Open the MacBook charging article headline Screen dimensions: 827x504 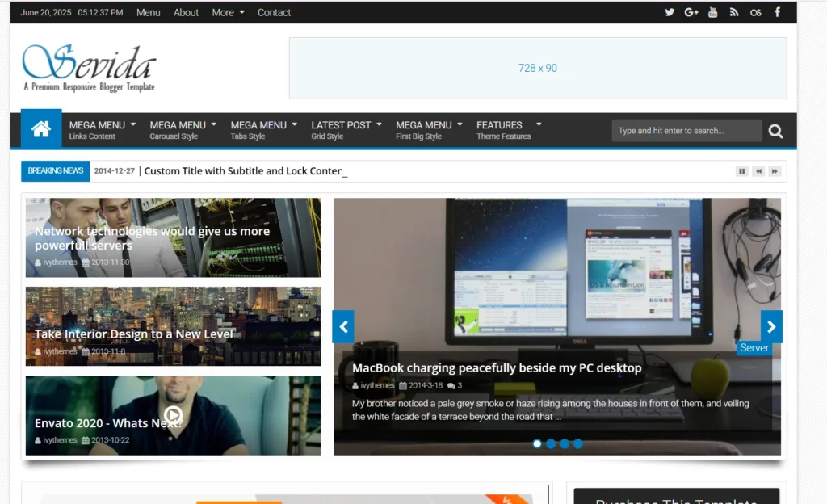point(497,368)
